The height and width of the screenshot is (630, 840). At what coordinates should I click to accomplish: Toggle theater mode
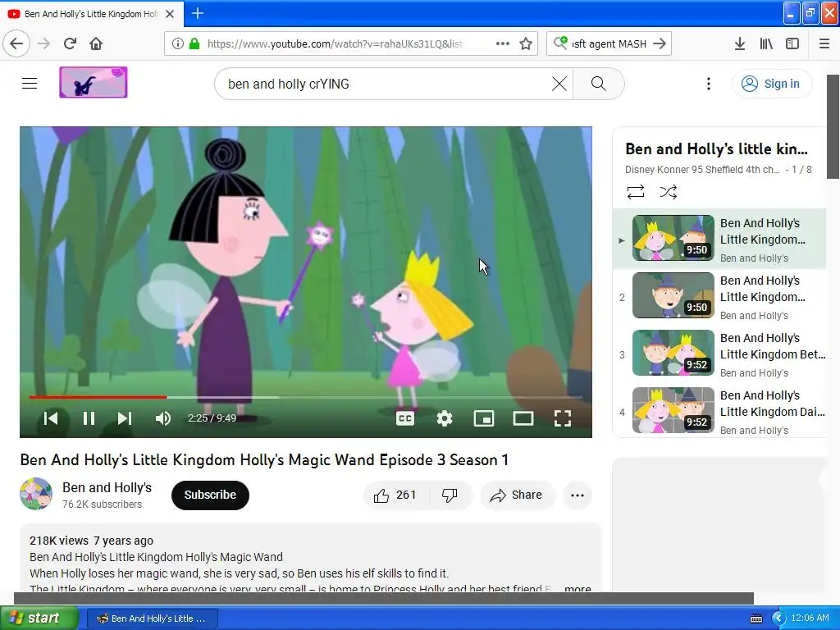[523, 418]
